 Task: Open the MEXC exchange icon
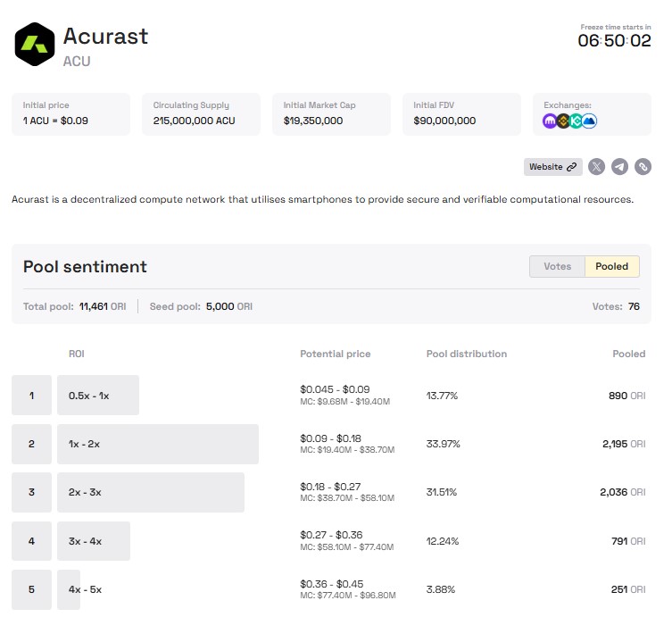590,121
